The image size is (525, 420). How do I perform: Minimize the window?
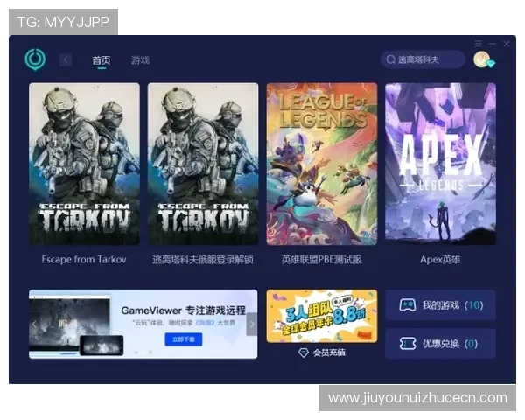point(492,44)
